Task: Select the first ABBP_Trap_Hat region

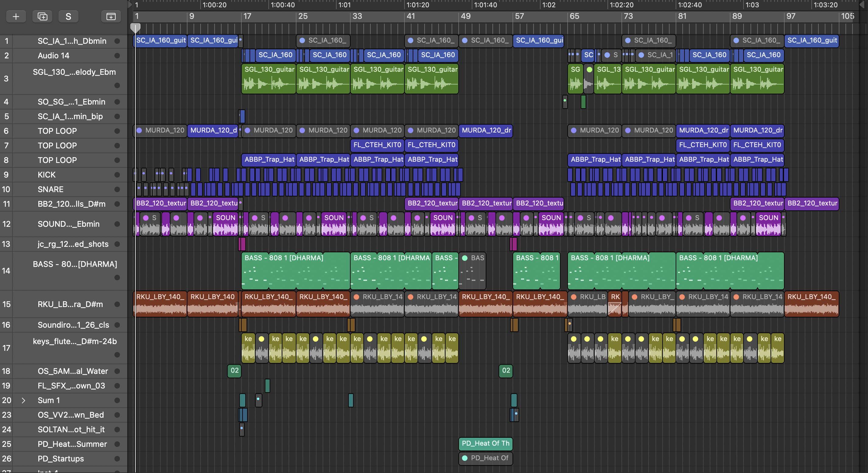Action: (x=269, y=160)
